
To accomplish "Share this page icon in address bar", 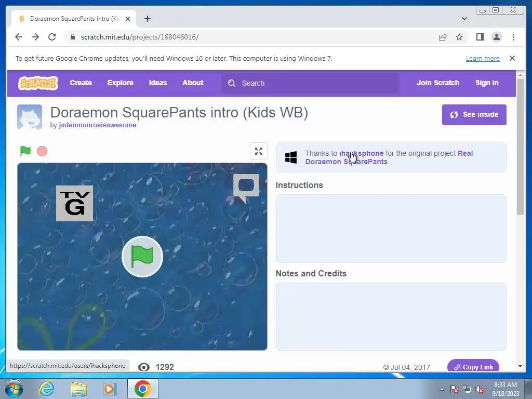I will (443, 37).
